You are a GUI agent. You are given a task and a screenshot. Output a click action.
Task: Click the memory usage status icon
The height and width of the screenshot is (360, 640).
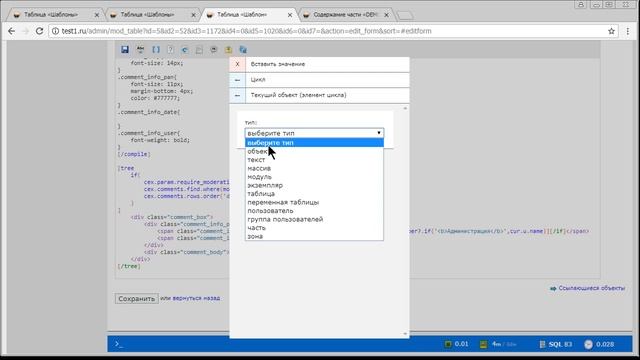483,344
